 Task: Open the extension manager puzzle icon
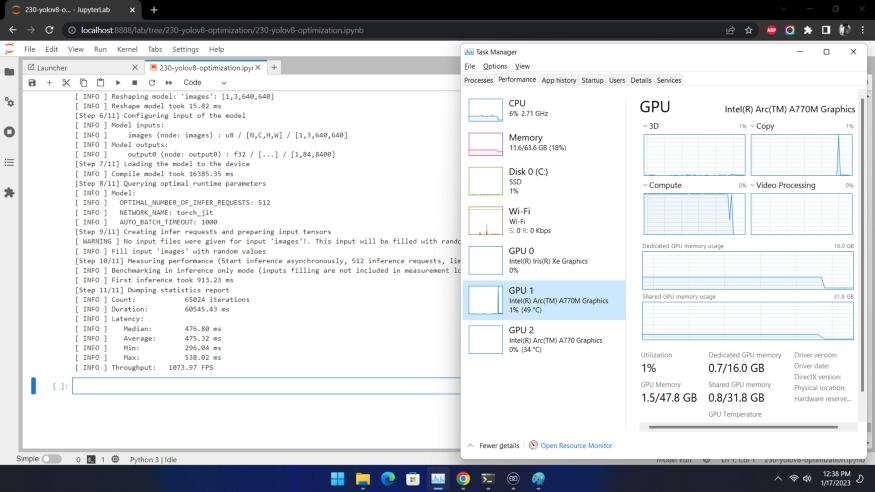(10, 192)
